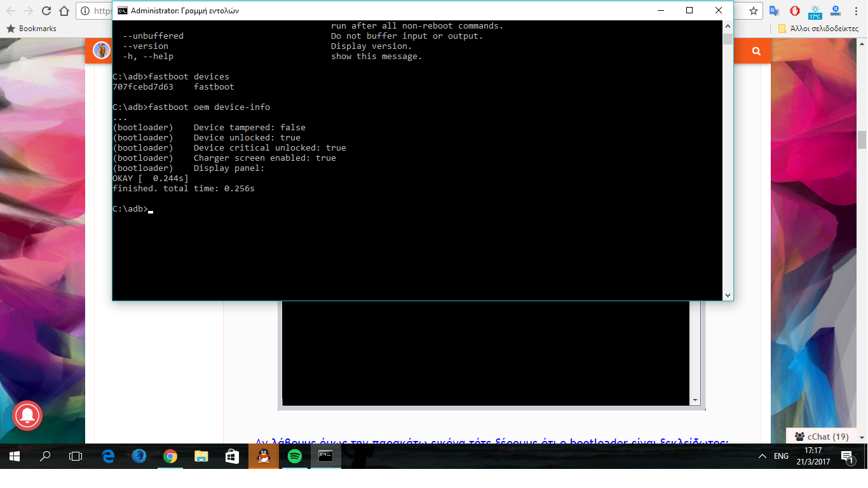868x488 pixels.
Task: Maximize the Command Prompt window
Action: pyautogui.click(x=689, y=10)
